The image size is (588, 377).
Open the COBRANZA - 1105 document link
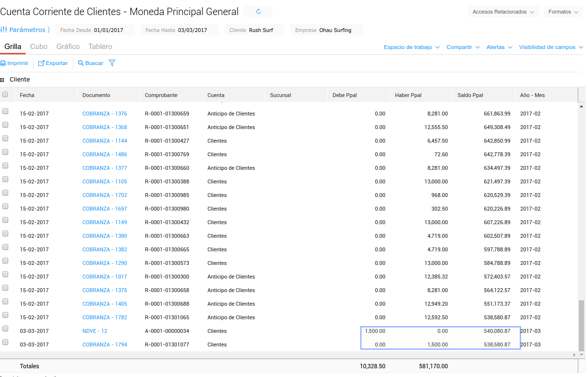[x=105, y=181]
